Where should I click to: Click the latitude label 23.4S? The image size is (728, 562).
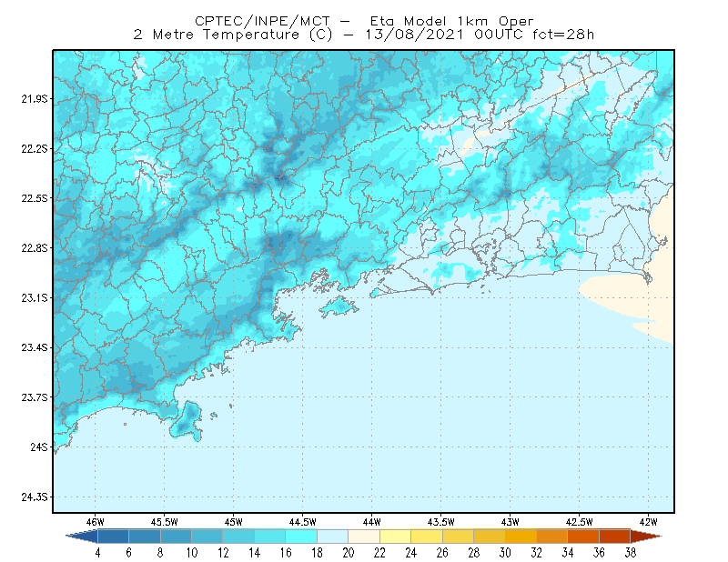coord(35,347)
